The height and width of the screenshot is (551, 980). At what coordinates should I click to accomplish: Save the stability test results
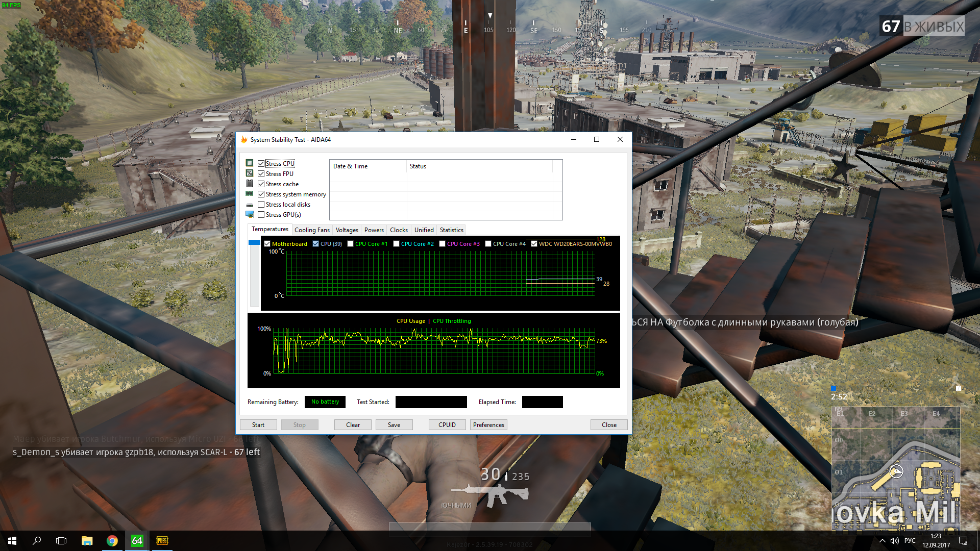tap(394, 425)
